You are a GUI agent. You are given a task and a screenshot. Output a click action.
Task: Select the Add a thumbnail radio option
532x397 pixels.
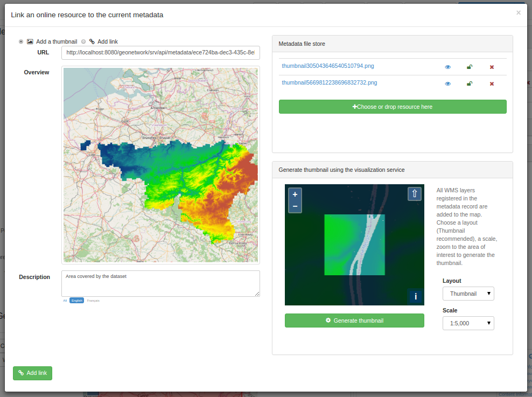coord(21,41)
